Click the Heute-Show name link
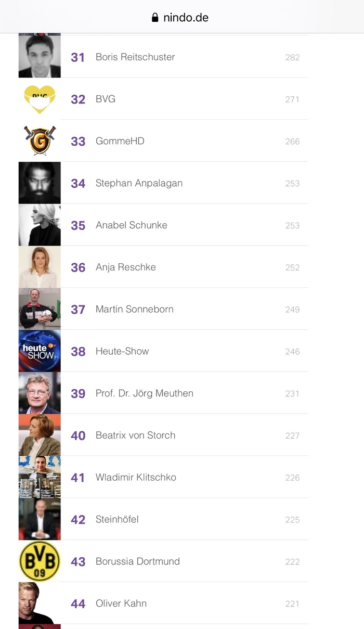Image resolution: width=364 pixels, height=629 pixels. click(122, 351)
